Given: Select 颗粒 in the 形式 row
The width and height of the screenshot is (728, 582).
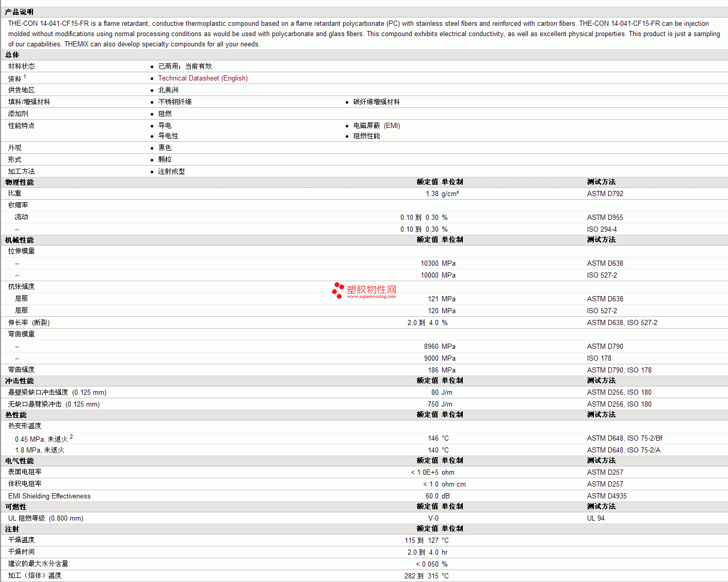Looking at the screenshot, I should click(x=165, y=159).
